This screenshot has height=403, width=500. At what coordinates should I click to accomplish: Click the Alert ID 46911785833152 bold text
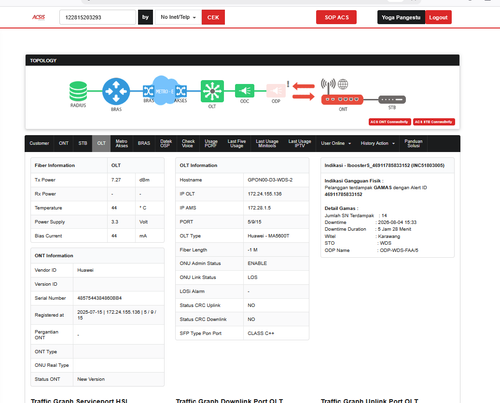pyautogui.click(x=343, y=194)
